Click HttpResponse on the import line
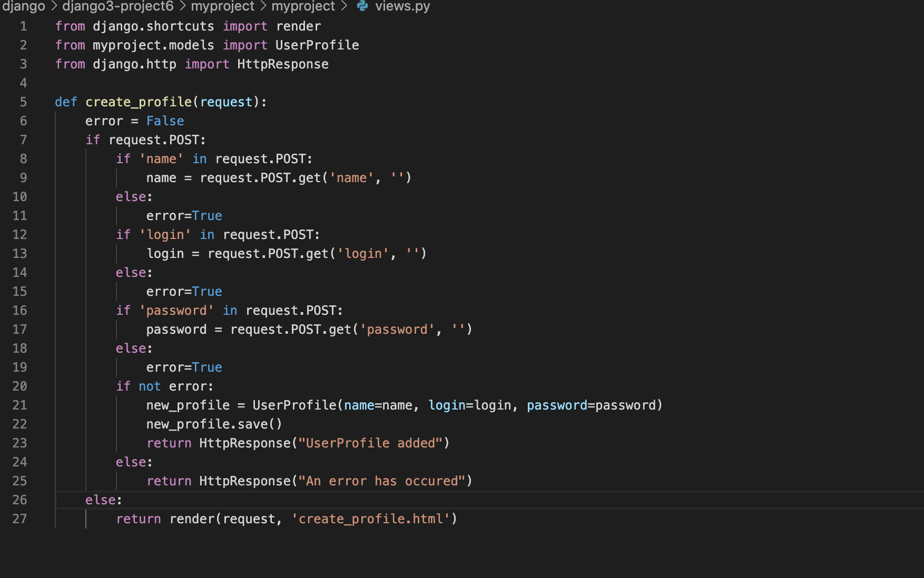Viewport: 924px width, 578px height. pyautogui.click(x=283, y=64)
